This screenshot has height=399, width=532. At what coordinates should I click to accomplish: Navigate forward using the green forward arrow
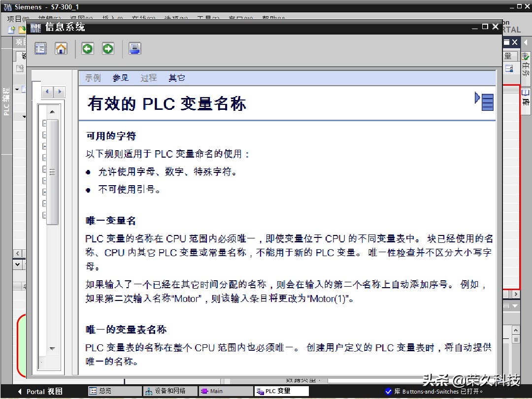pos(107,48)
